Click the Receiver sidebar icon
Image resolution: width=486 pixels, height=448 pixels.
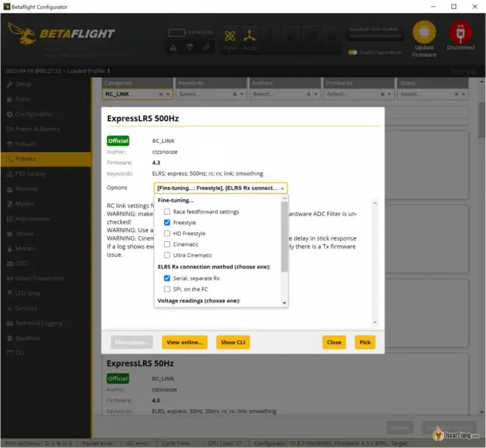pyautogui.click(x=10, y=189)
